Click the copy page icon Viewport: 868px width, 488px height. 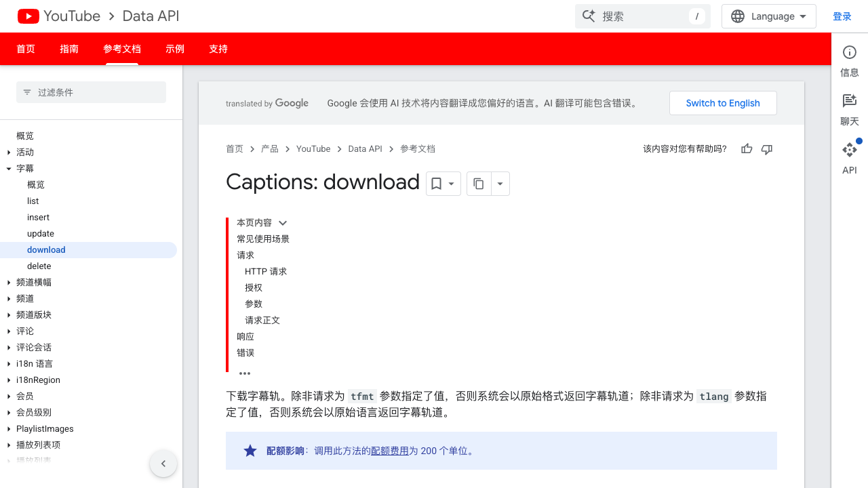point(479,184)
